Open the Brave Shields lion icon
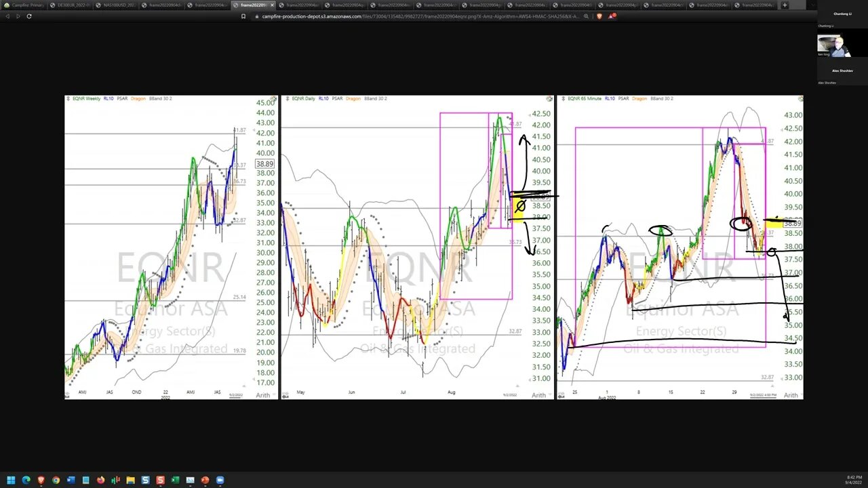 600,16
